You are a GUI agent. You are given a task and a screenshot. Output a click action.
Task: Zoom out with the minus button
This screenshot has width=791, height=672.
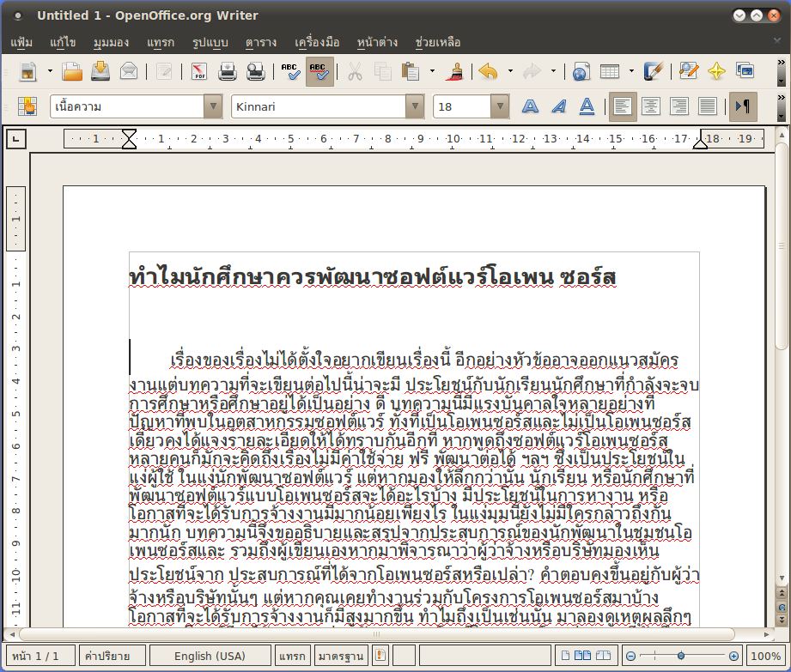click(630, 656)
